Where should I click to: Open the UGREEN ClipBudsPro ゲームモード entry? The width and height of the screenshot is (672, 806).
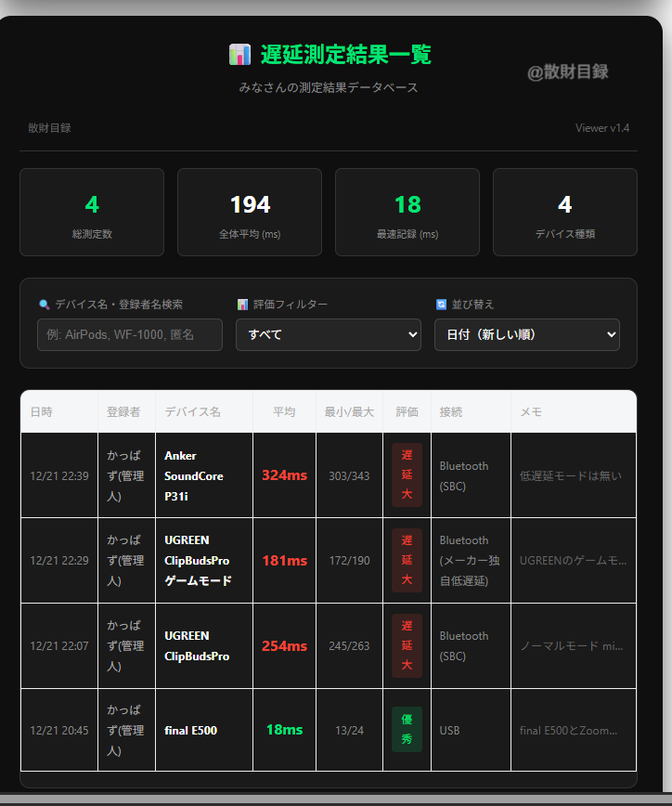[197, 561]
